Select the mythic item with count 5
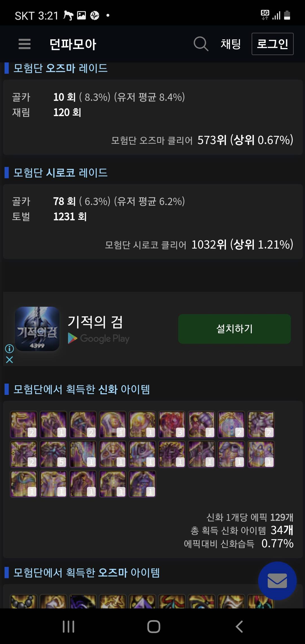 tap(53, 454)
